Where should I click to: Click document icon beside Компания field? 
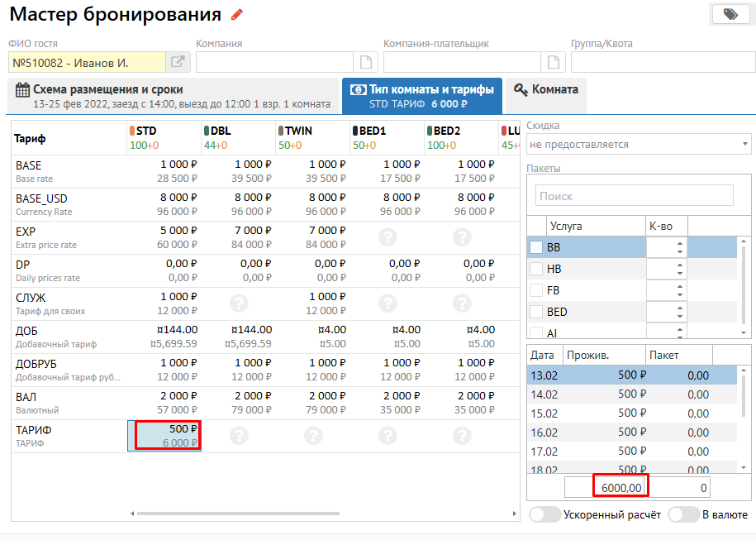[x=365, y=62]
